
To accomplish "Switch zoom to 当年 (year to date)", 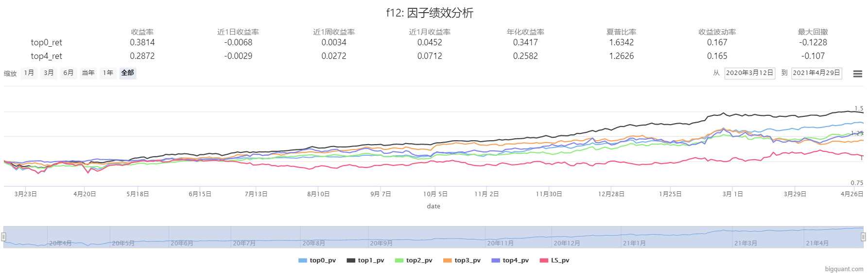I will coord(88,73).
